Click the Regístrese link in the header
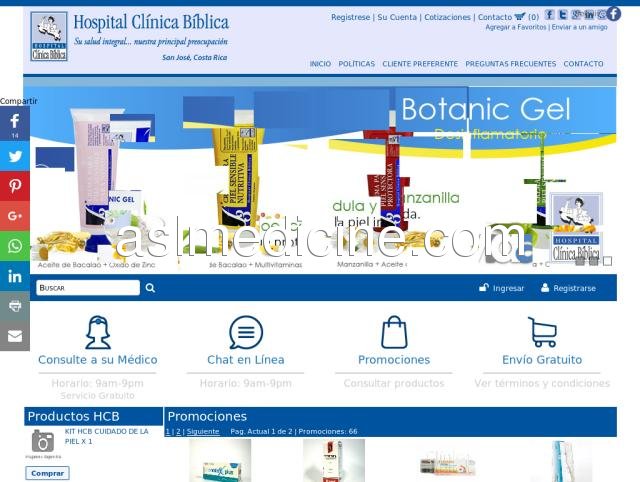Screen dimensions: 640x482 (350, 17)
